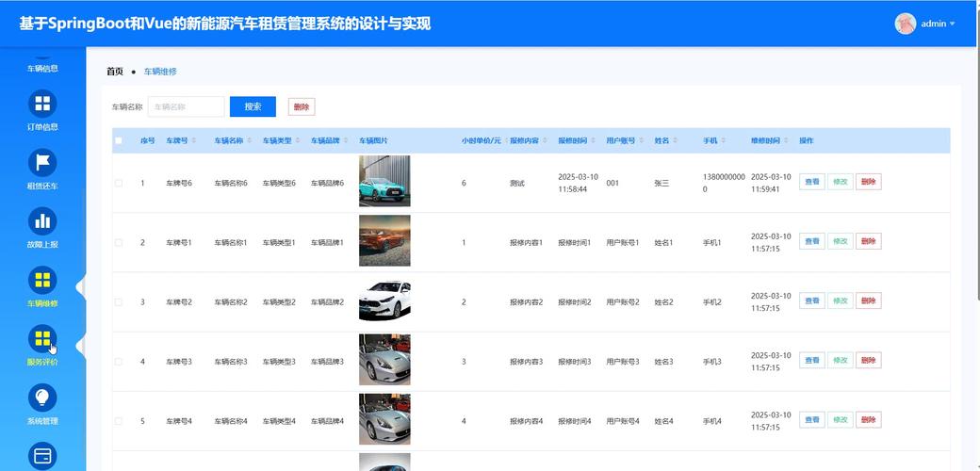Expand the admin user dropdown arrow
The image size is (980, 471).
953,24
